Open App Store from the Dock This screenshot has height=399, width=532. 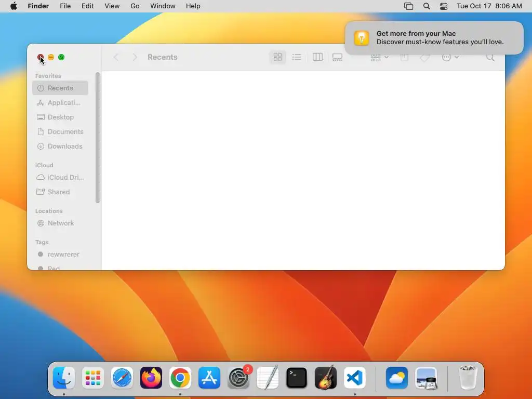click(209, 378)
